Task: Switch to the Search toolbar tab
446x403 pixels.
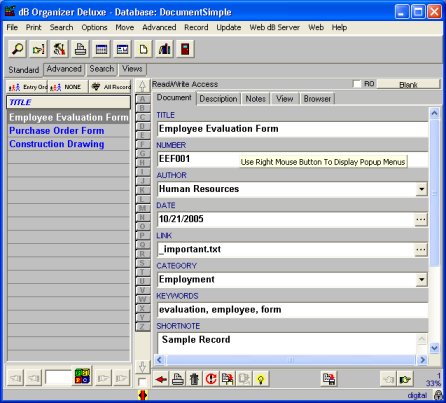Action: [102, 69]
